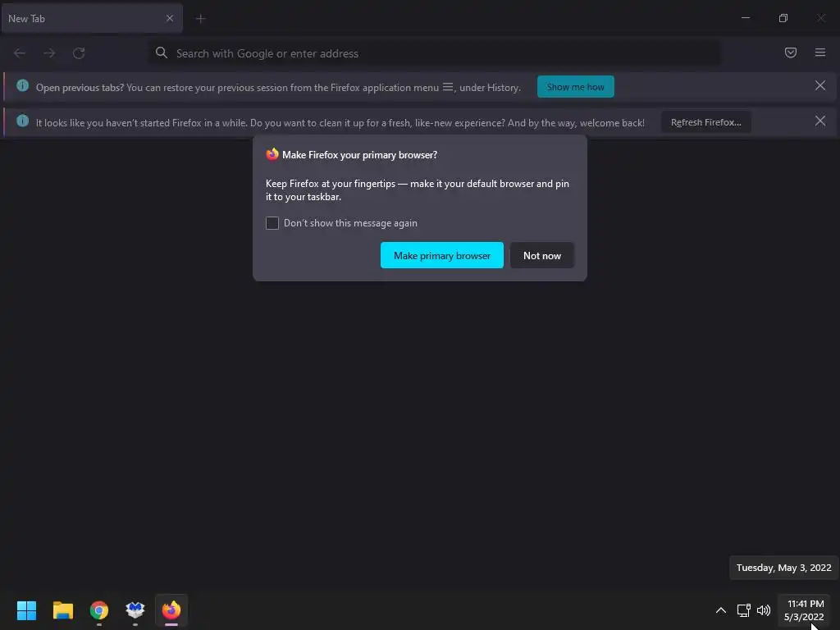
Task: Click Firefox logo in the dialog
Action: 272,154
